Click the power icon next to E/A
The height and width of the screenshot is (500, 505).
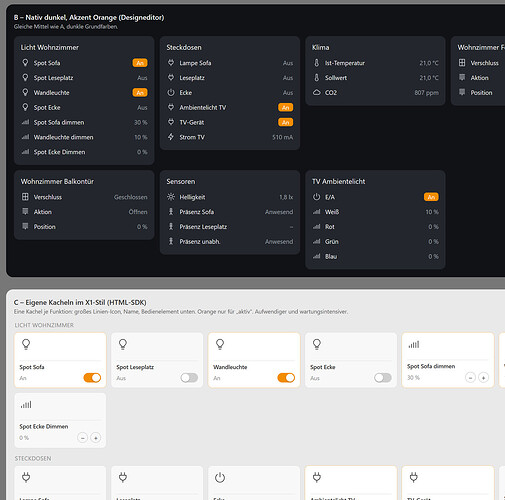(316, 197)
